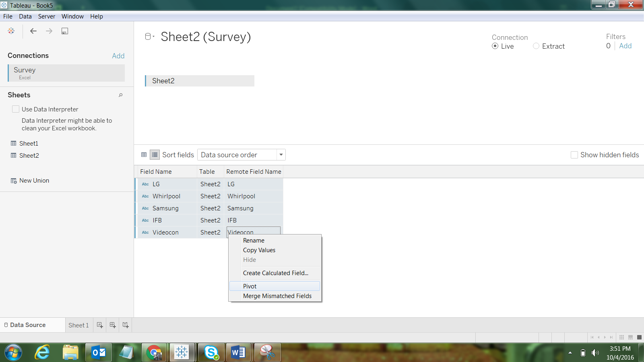Image resolution: width=644 pixels, height=362 pixels.
Task: Click the Sheet2 table cell in Videocon row
Action: coord(211,232)
